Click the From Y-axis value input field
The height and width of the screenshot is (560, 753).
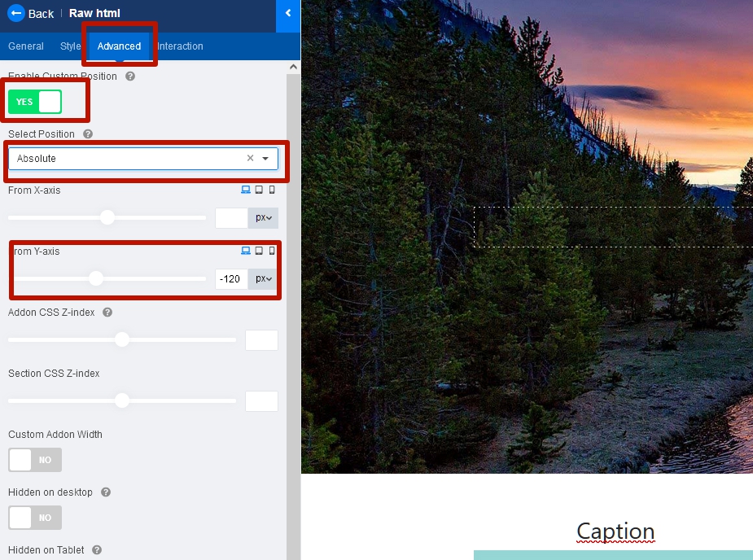coord(231,279)
